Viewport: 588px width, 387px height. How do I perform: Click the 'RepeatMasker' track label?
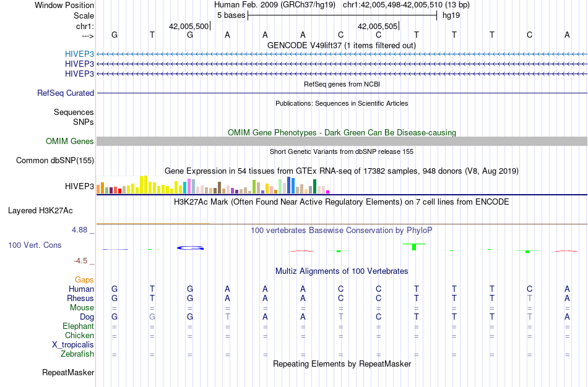68,372
